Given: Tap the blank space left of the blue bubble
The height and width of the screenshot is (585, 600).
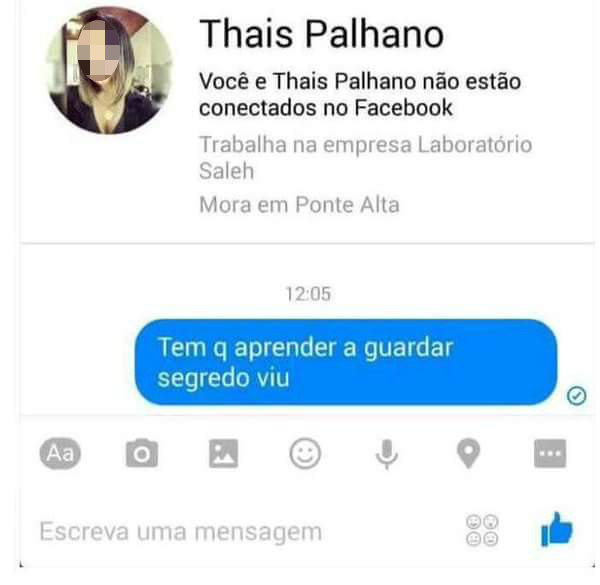Looking at the screenshot, I should tap(77, 362).
